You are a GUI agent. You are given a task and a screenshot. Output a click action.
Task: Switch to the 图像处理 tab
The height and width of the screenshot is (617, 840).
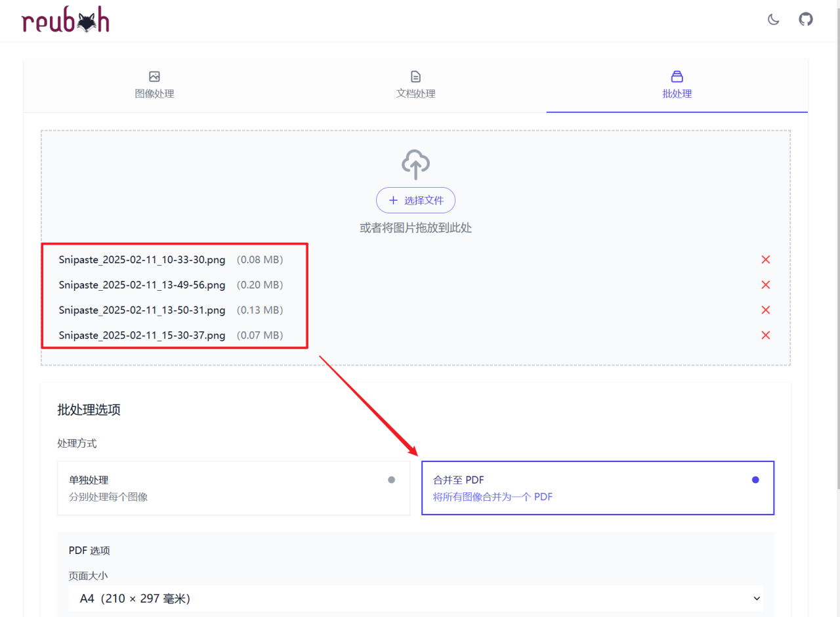[154, 85]
